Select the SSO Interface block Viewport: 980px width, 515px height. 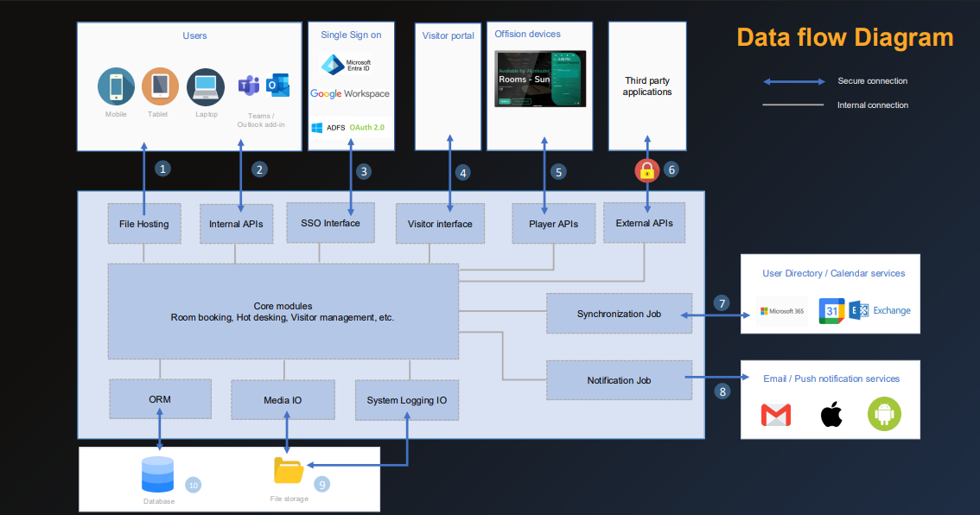tap(330, 222)
